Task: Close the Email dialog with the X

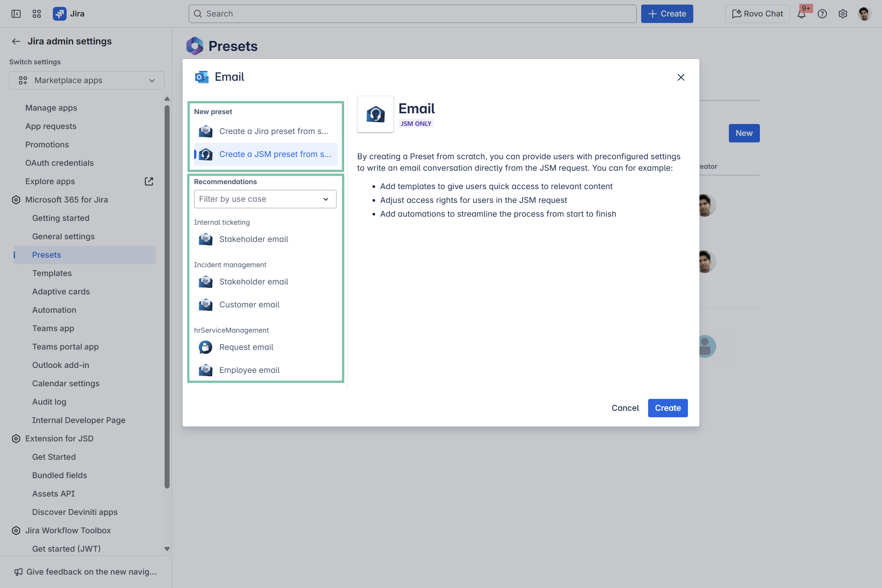Action: pos(681,77)
